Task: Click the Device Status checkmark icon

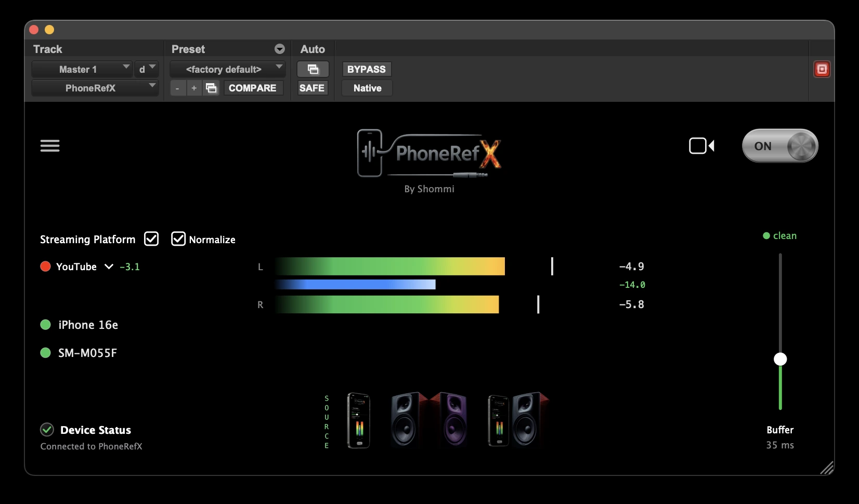Action: pos(47,430)
